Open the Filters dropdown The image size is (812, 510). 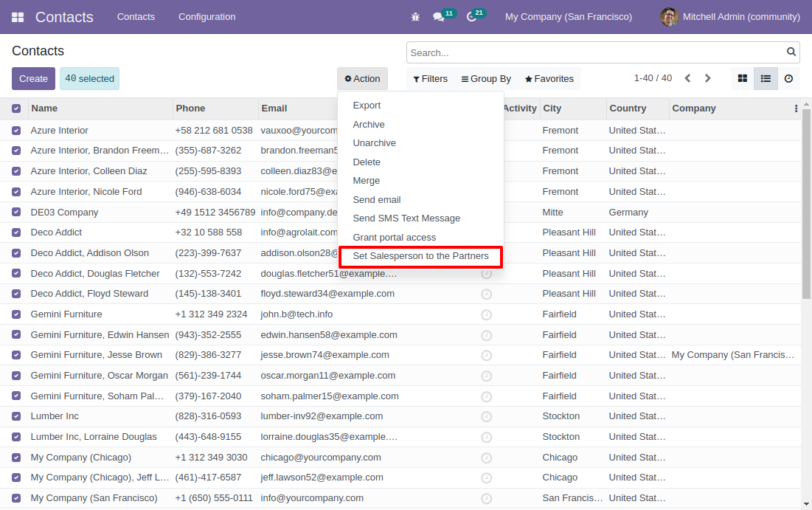pos(430,79)
